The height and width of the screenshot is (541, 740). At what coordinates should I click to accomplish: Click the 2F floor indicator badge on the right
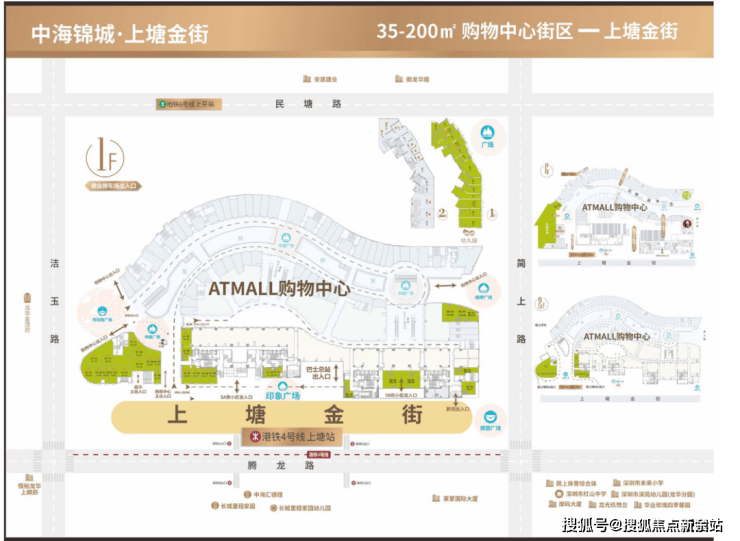[x=542, y=304]
